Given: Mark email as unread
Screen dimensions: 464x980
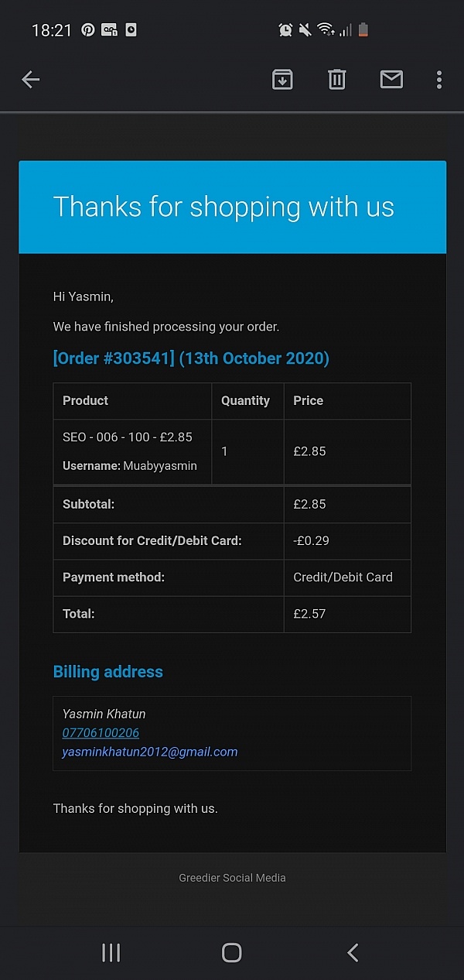Looking at the screenshot, I should pyautogui.click(x=391, y=79).
